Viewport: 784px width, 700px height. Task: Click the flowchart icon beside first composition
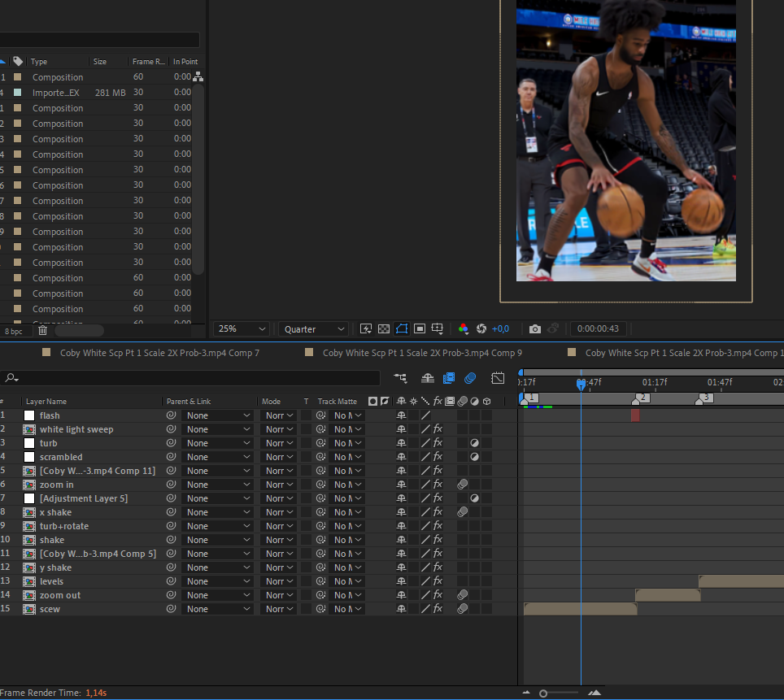198,76
